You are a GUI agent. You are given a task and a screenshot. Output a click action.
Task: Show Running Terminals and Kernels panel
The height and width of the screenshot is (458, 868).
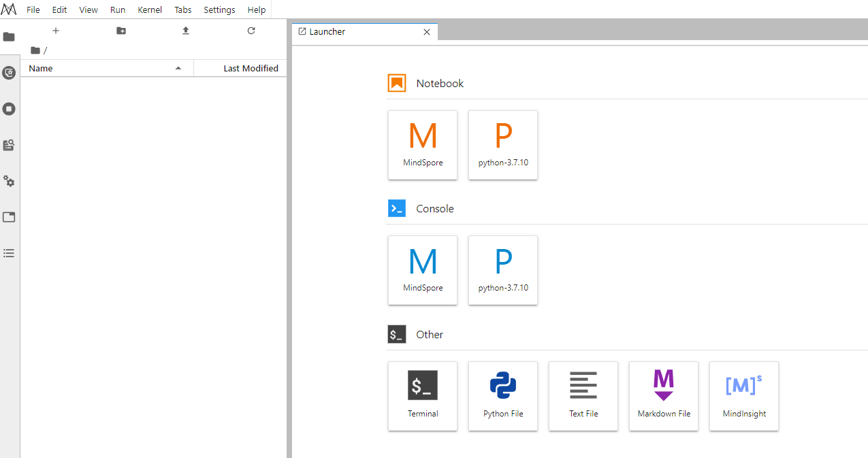click(9, 109)
